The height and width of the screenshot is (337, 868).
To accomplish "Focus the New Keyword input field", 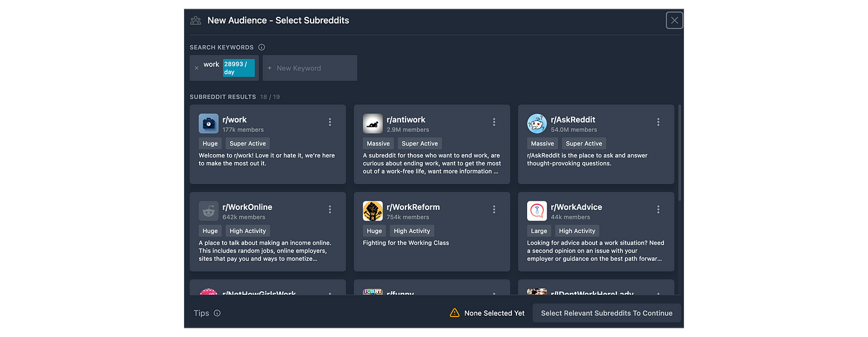I will pyautogui.click(x=310, y=68).
